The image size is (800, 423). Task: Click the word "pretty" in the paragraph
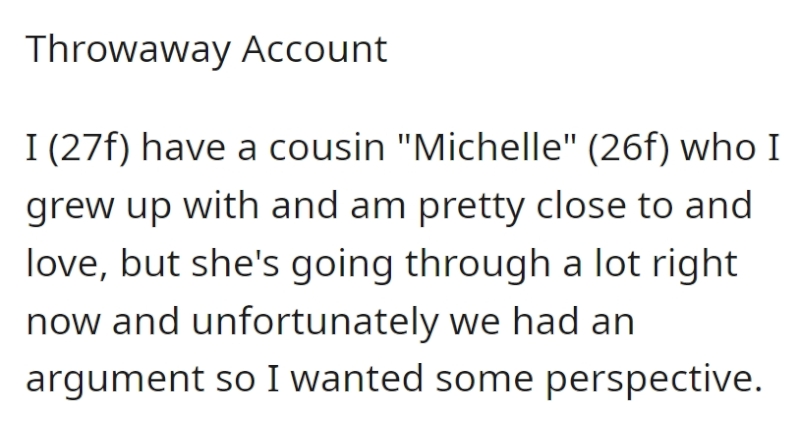471,208
